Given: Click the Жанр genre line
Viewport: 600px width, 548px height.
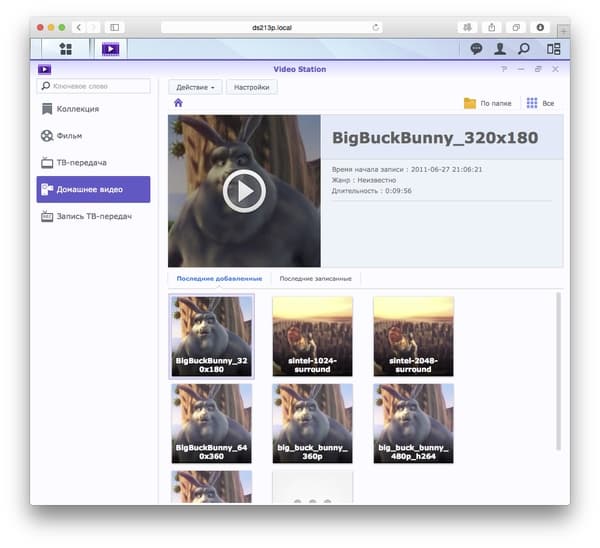Looking at the screenshot, I should 364,180.
